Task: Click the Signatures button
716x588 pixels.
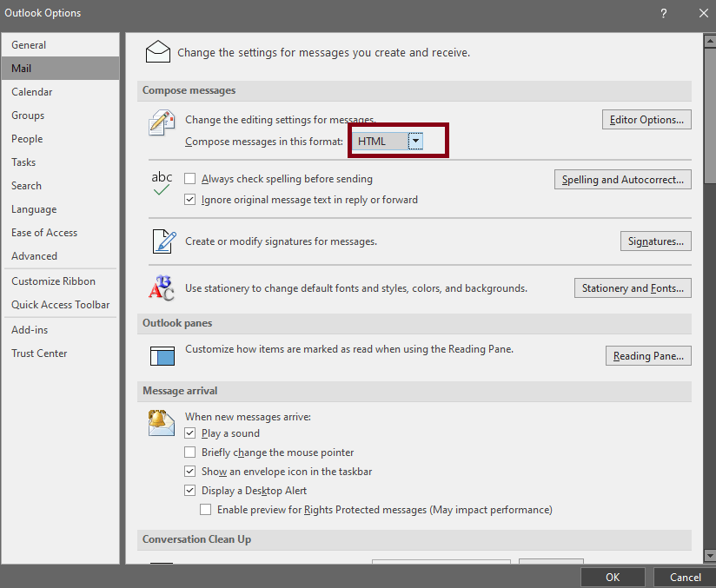Action: [656, 241]
